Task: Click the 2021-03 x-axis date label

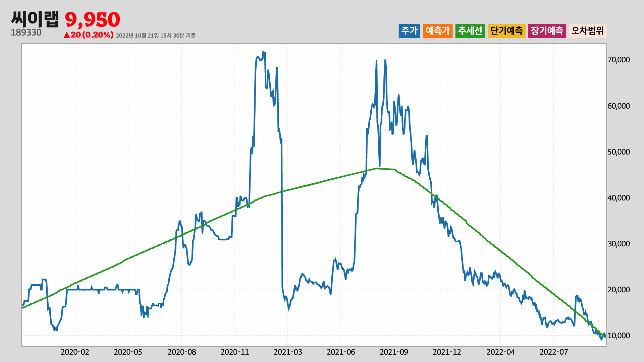Action: click(288, 352)
